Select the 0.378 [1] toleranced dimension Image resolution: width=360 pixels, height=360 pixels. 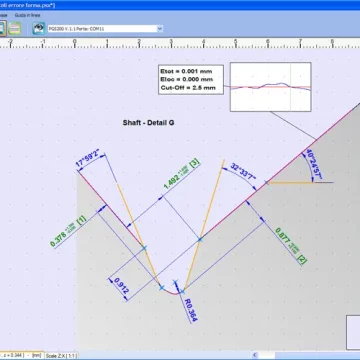[x=68, y=231]
